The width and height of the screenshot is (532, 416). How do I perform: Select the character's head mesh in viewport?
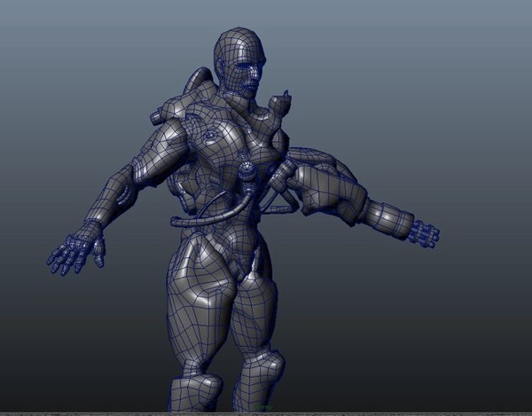click(239, 62)
